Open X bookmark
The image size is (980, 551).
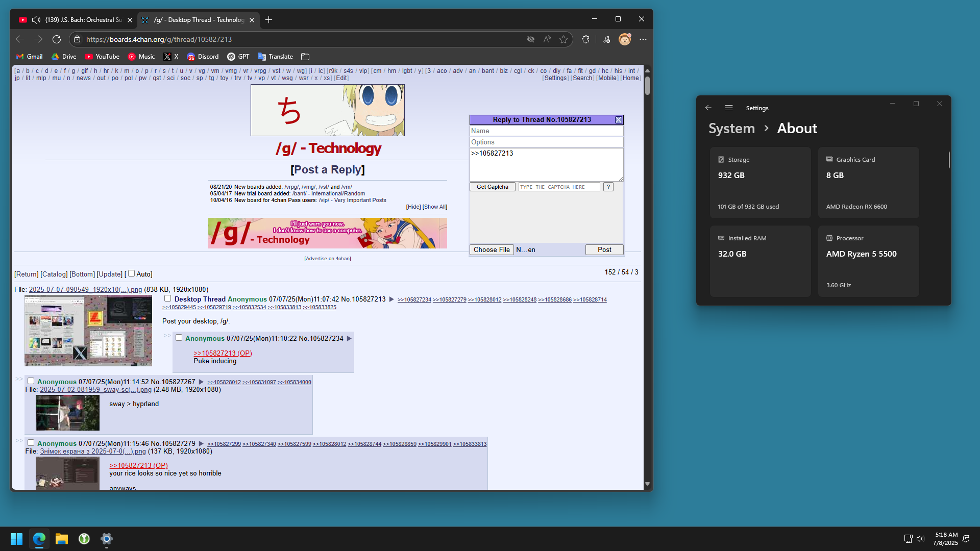point(171,57)
